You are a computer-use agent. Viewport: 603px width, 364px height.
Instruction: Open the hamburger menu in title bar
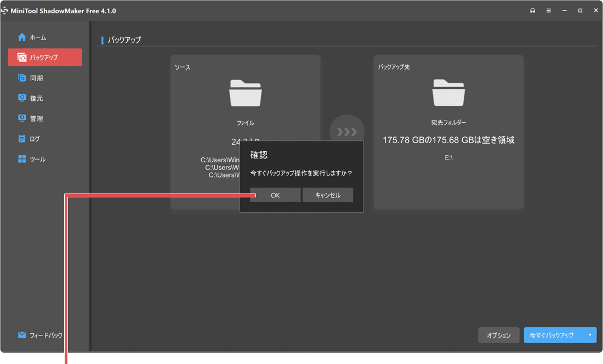(548, 10)
